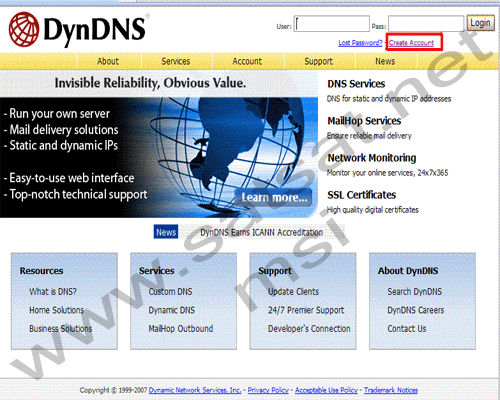Open Trademark Notices footer link

(x=391, y=390)
